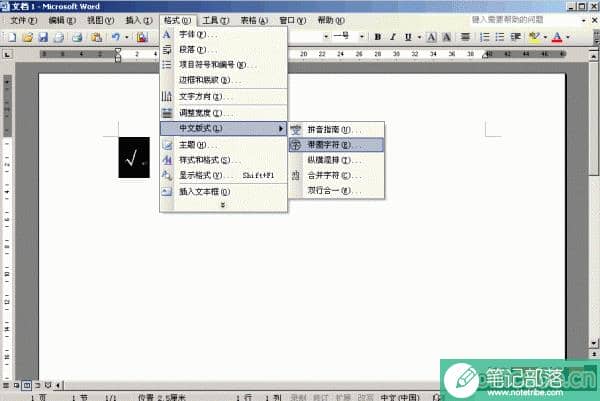Image resolution: width=600 pixels, height=401 pixels.
Task: Choose 字体(F)... in Format menu
Action: coord(223,34)
